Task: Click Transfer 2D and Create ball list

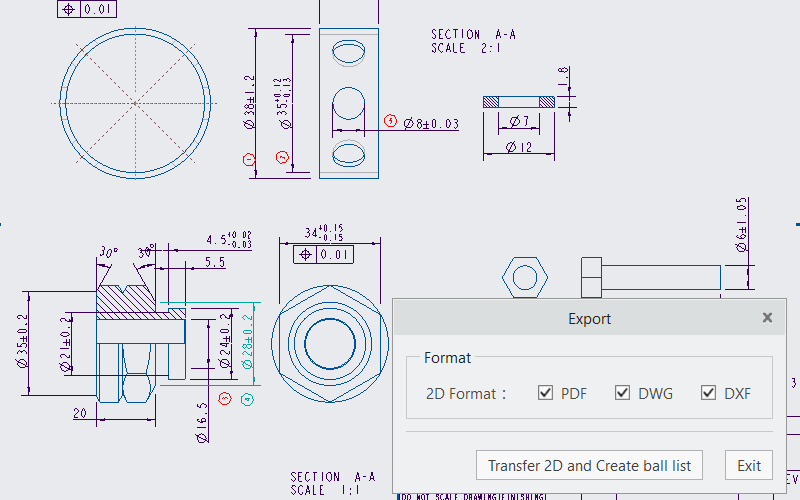Action: 590,465
